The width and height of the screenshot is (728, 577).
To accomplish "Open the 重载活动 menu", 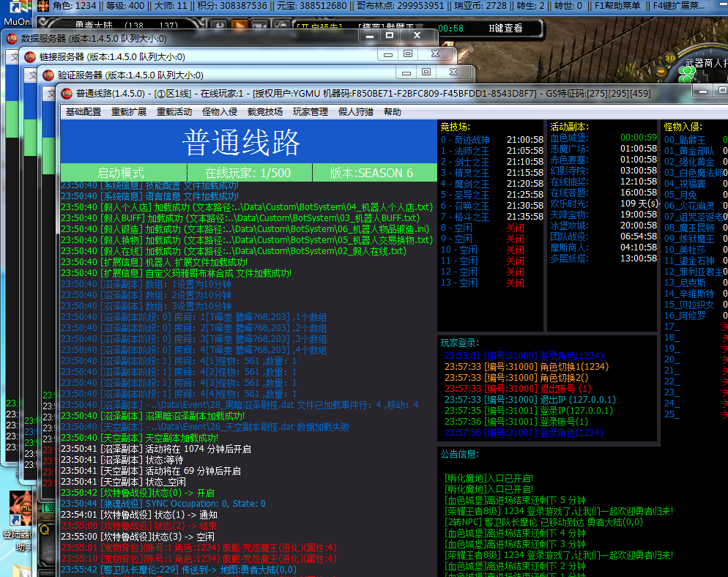I will (x=174, y=112).
